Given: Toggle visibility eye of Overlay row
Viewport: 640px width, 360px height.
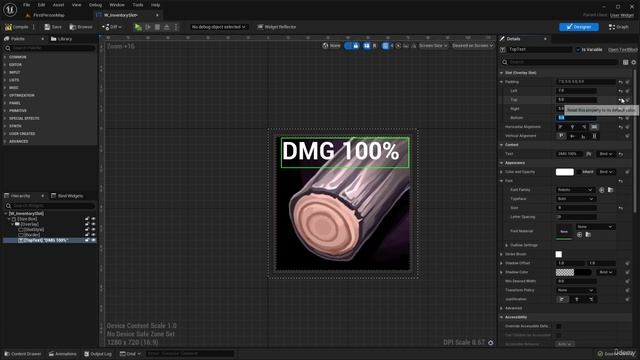Looking at the screenshot, I should tap(93, 224).
